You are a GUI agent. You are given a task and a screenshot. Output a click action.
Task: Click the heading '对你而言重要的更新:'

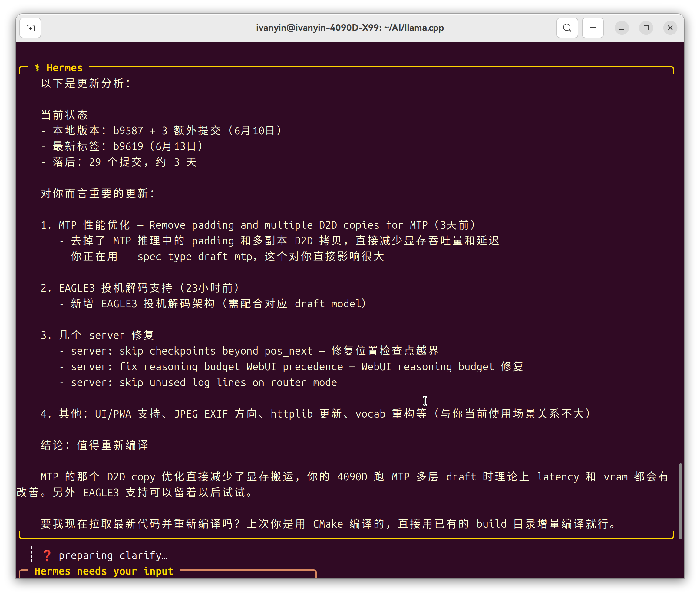pos(98,193)
